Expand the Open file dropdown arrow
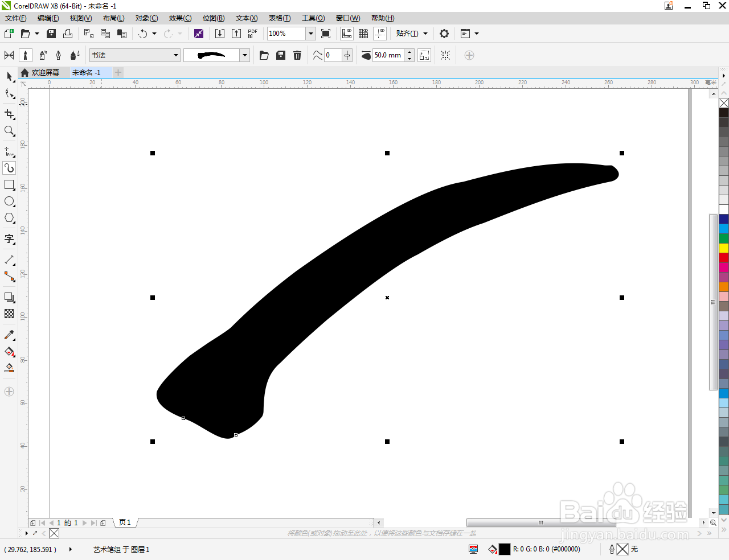 37,34
